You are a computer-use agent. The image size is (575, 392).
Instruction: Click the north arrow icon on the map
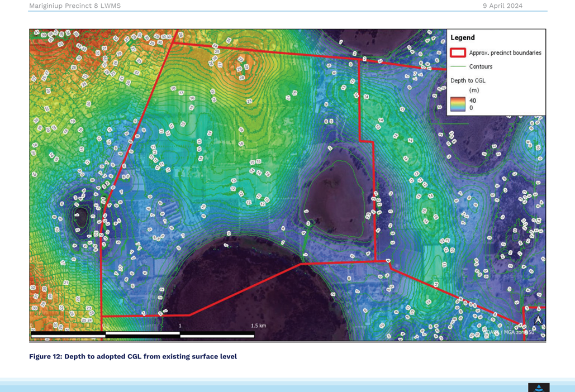(x=538, y=320)
